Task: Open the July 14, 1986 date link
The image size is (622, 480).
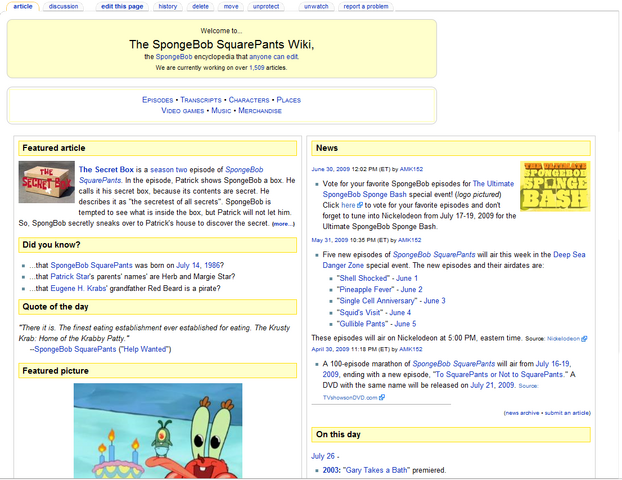Action: 198,265
